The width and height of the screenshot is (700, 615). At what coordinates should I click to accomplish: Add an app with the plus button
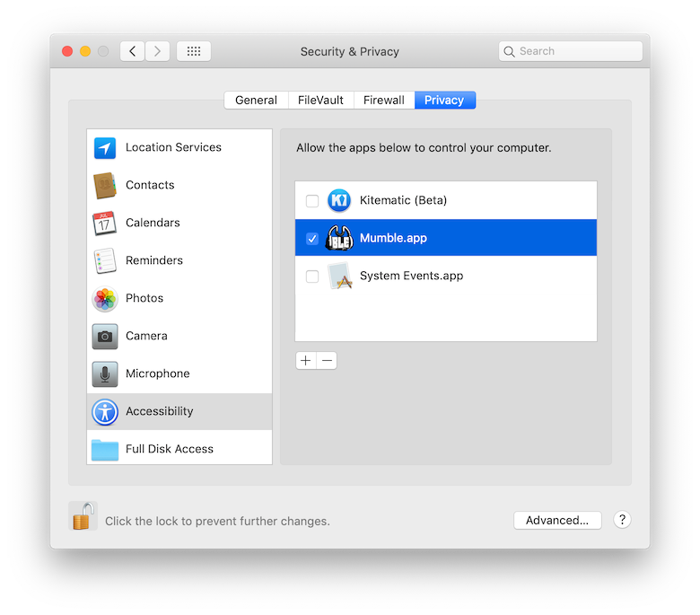pyautogui.click(x=306, y=360)
